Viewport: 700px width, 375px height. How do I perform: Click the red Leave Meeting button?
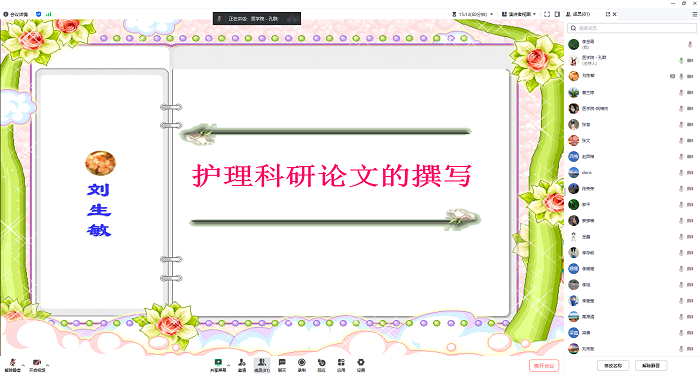pyautogui.click(x=544, y=366)
